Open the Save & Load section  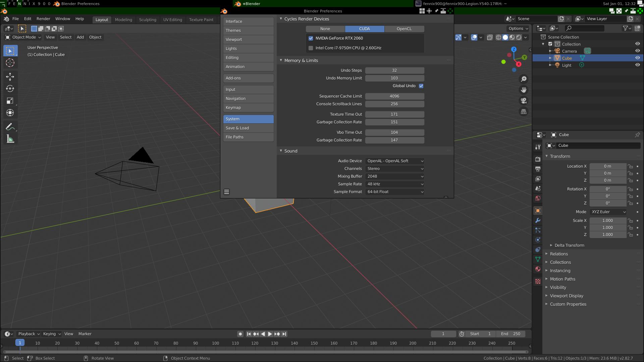[248, 128]
